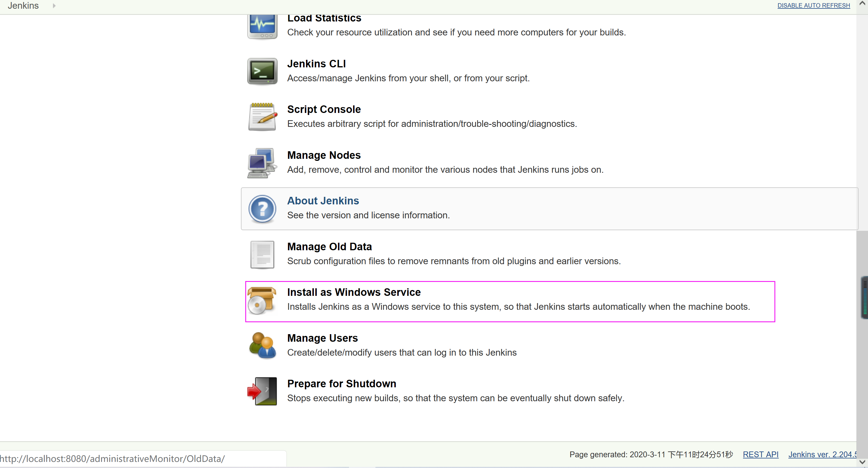Go to Script Console

coord(324,109)
